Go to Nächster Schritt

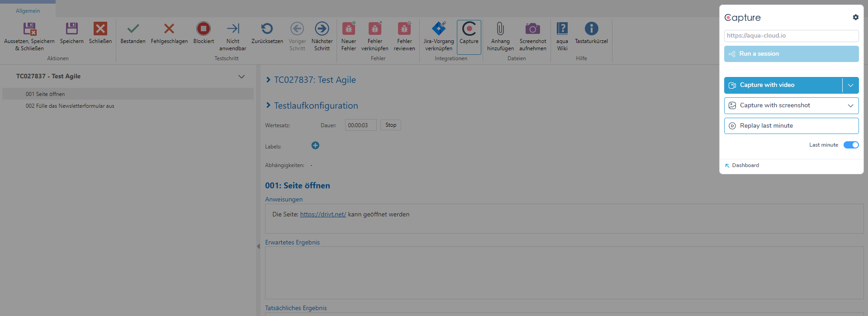tap(322, 29)
